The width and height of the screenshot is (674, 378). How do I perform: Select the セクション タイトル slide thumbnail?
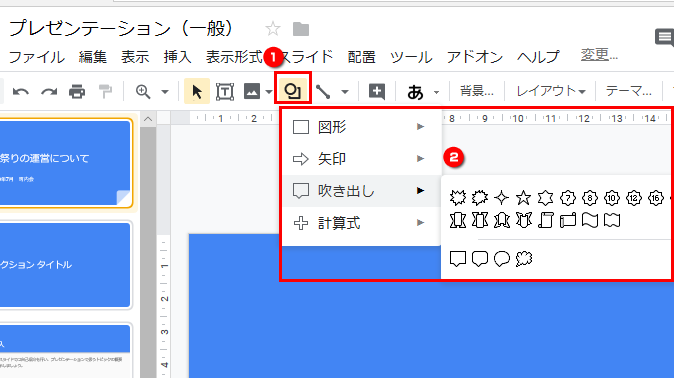(64, 264)
